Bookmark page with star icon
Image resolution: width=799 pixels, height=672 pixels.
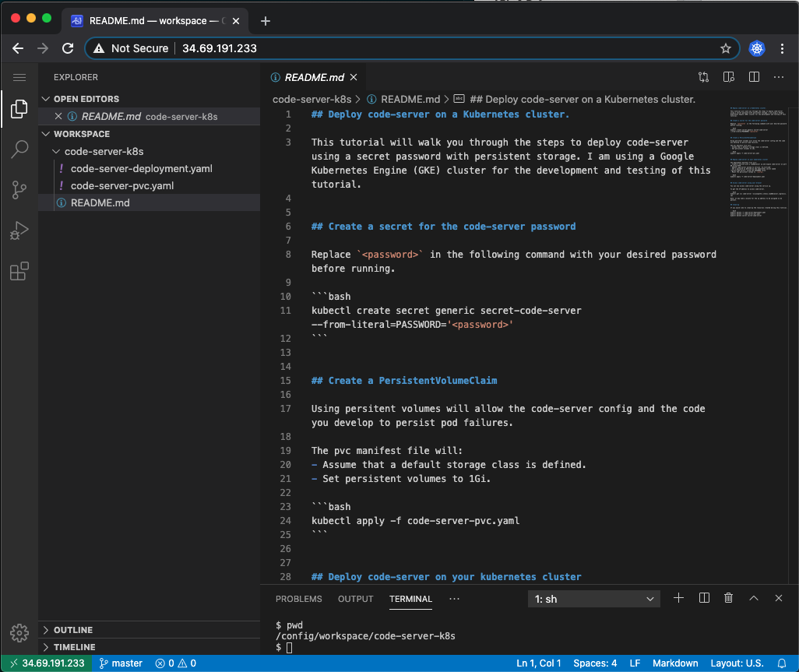click(726, 48)
